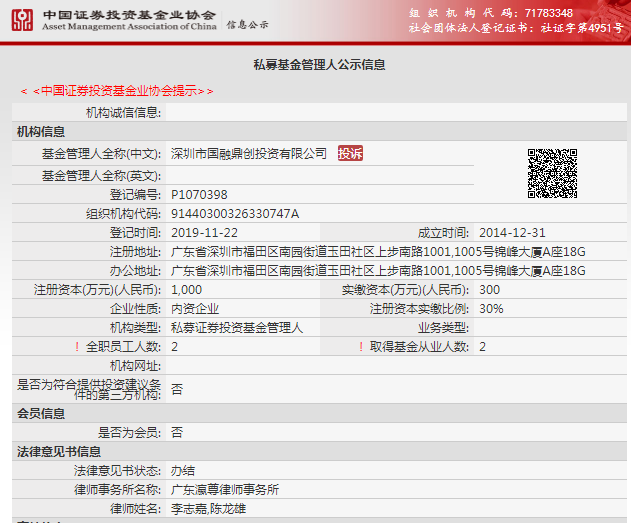Select organization code 91440300326330747A
The width and height of the screenshot is (631, 523).
click(235, 214)
